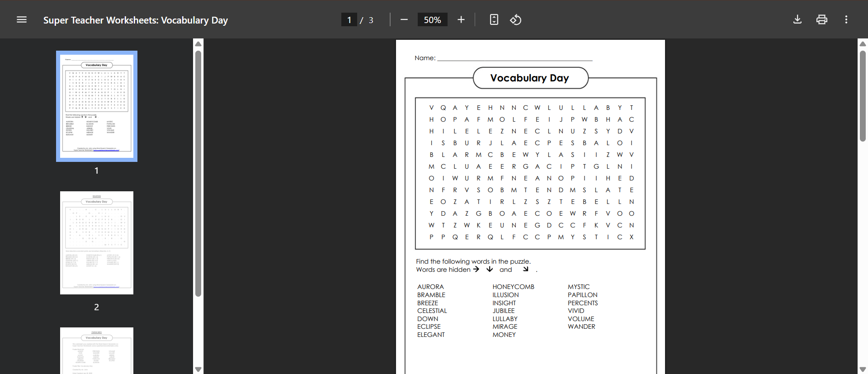868x374 pixels.
Task: Click the document title 'Super Teacher Worksheets: Vocabulary Day'
Action: (136, 20)
